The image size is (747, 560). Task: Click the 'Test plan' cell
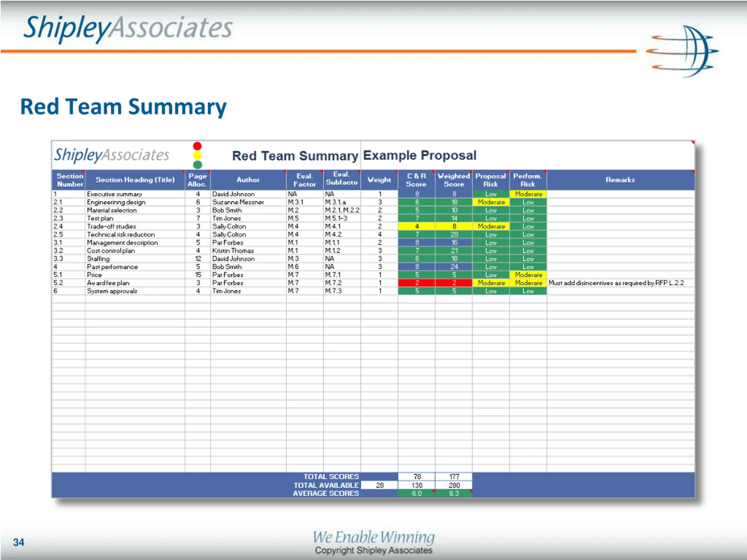[135, 218]
